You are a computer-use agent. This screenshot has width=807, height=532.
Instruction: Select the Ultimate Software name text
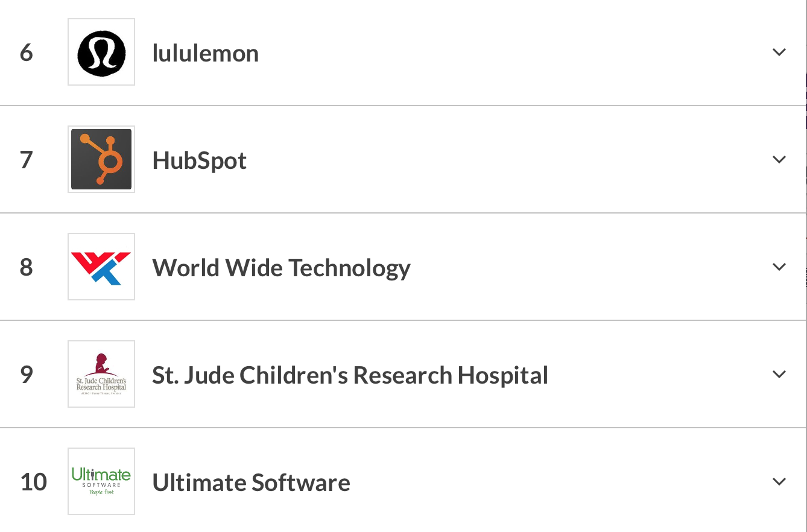click(x=251, y=483)
